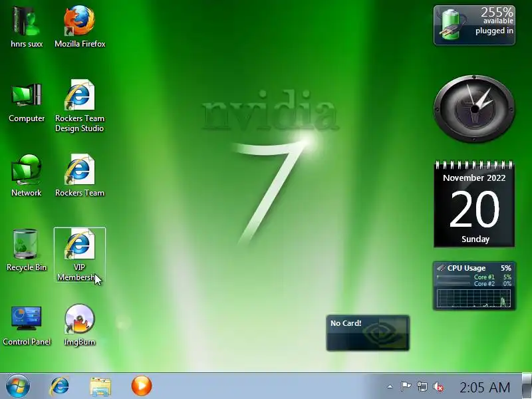
Task: Select the VIP Membership shortcut
Action: tap(80, 255)
